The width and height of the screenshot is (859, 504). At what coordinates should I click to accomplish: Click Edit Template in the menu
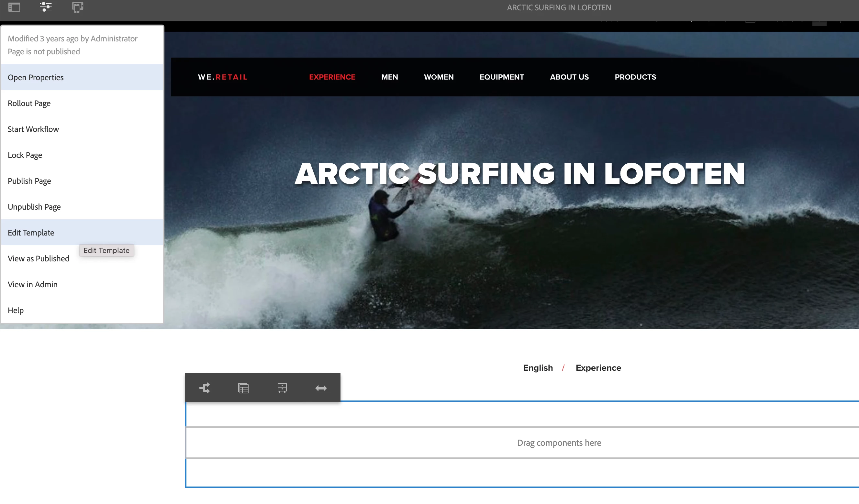point(31,233)
